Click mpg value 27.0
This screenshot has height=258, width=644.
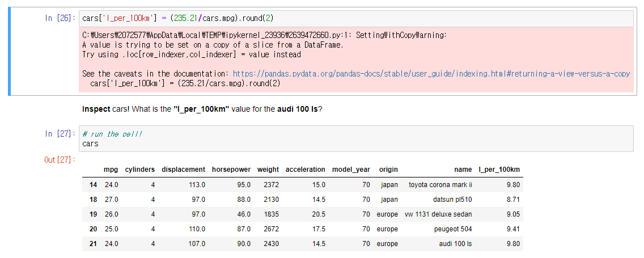(111, 200)
